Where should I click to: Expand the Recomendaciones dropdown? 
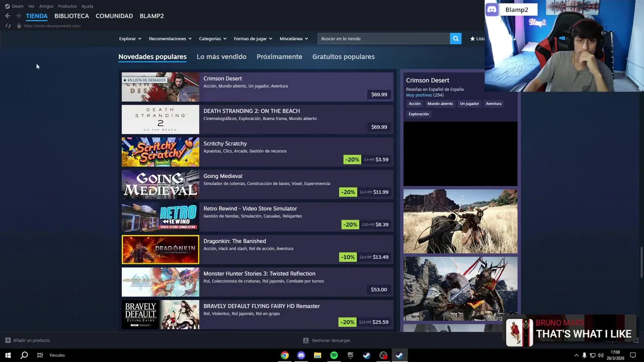170,39
